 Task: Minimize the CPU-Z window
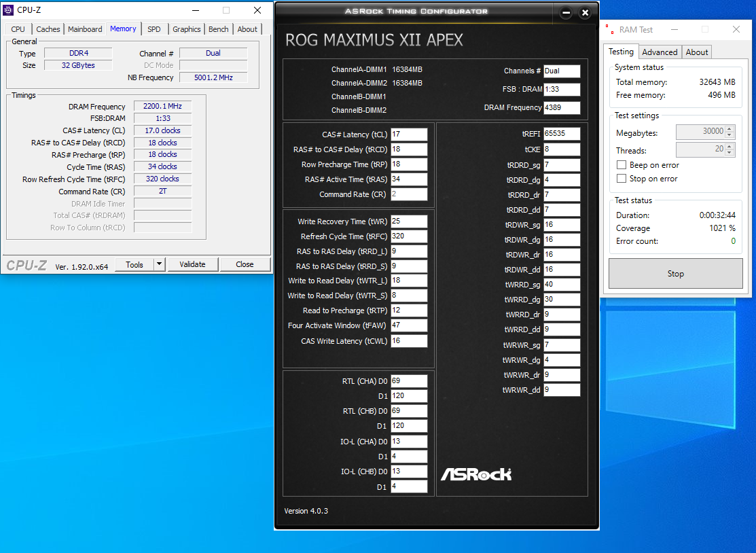[x=195, y=10]
